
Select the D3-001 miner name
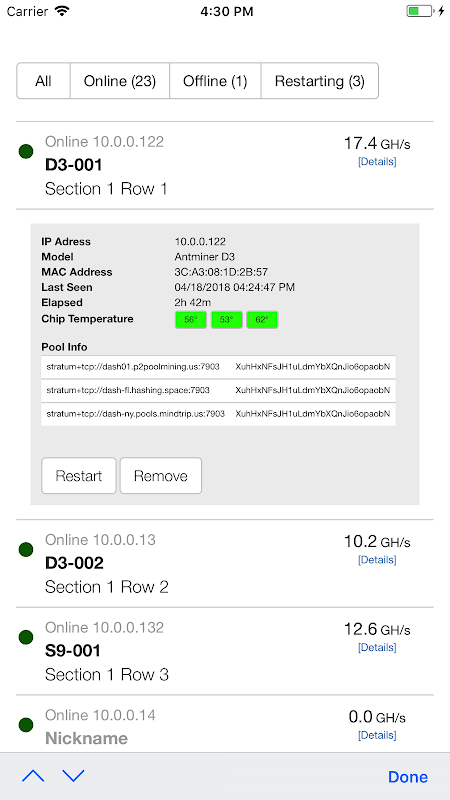point(73,165)
